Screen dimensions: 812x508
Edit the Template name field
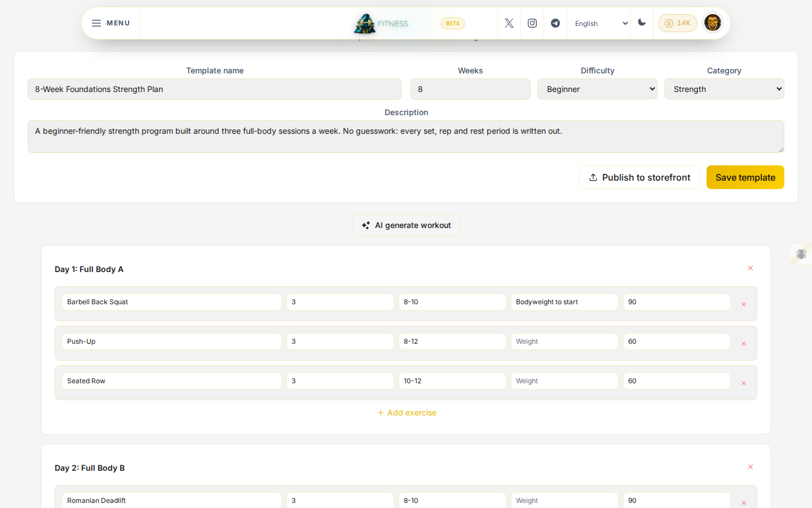[x=214, y=89]
